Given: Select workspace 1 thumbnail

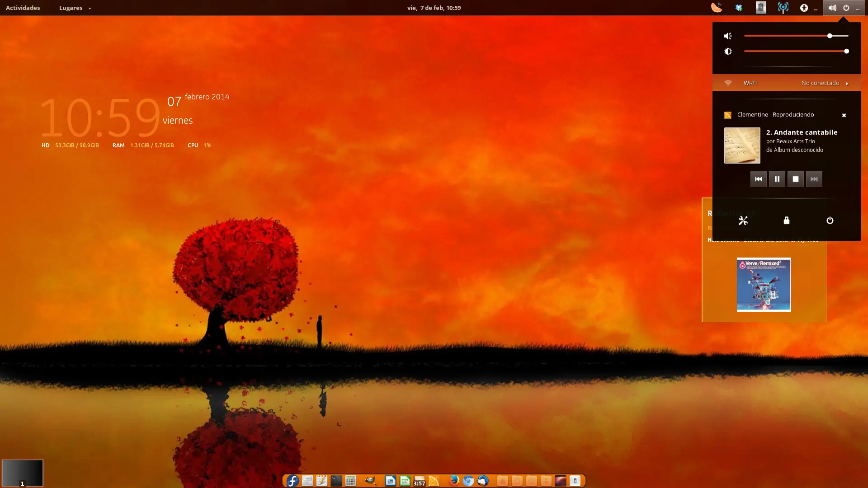Looking at the screenshot, I should pos(23,473).
